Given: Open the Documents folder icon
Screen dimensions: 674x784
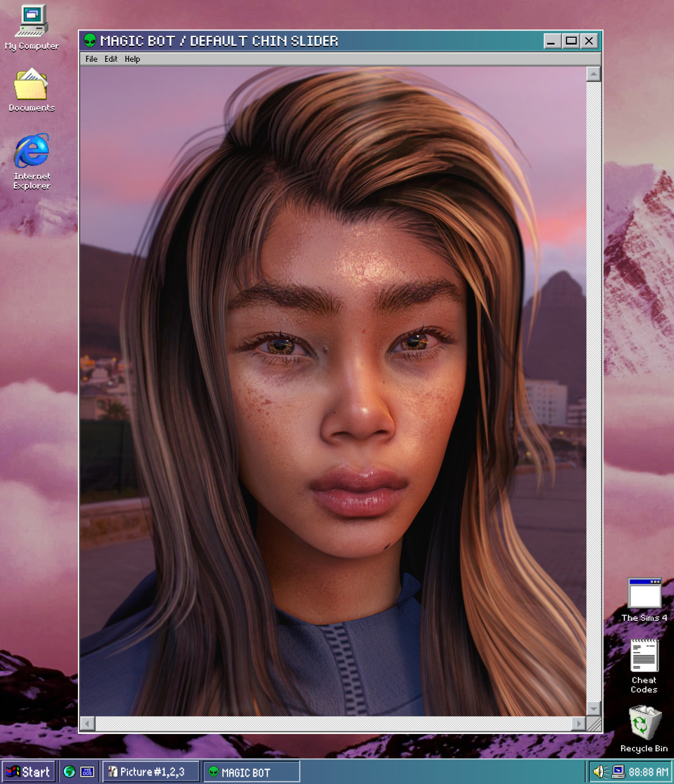Looking at the screenshot, I should coord(31,85).
